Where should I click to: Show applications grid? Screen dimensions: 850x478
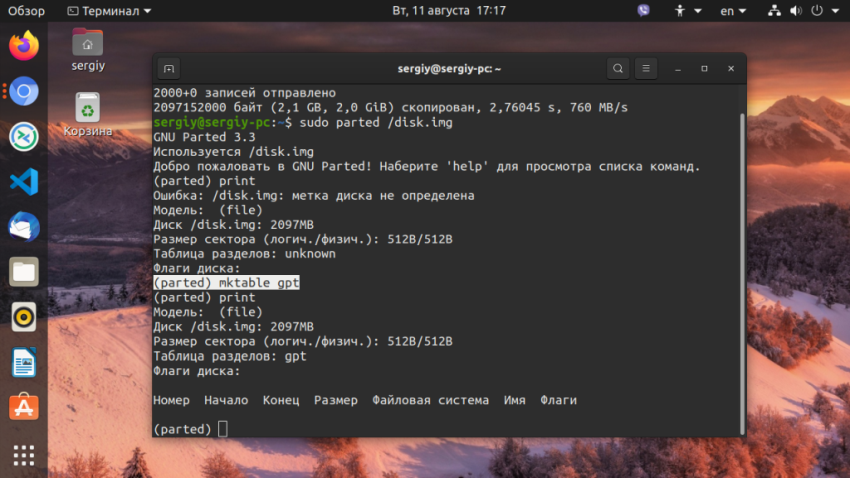coord(24,455)
